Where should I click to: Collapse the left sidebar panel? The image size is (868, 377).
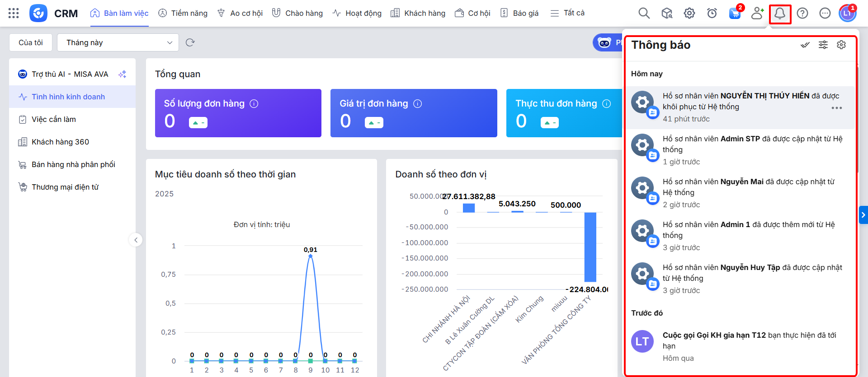pos(136,240)
